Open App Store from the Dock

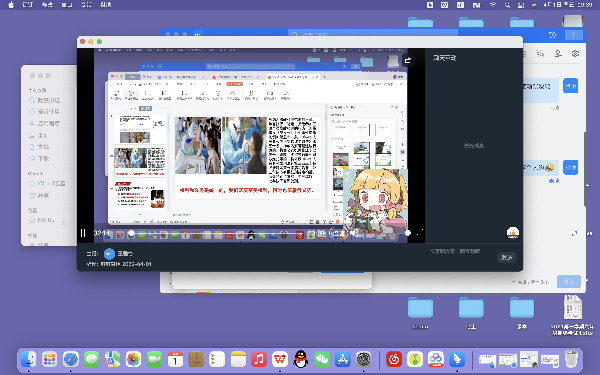343,359
